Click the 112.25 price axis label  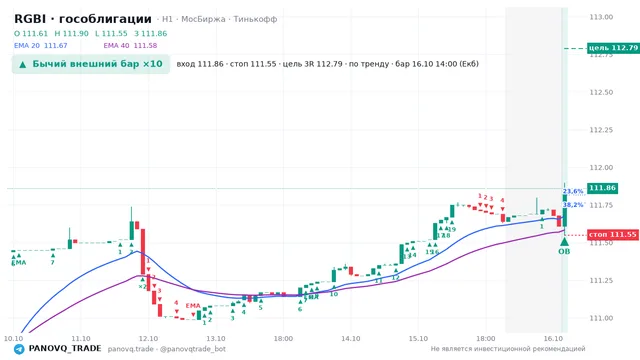(x=601, y=130)
